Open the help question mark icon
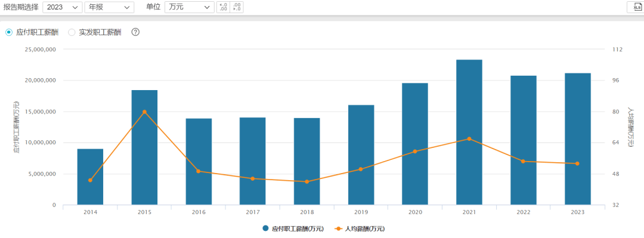This screenshot has width=644, height=238. pos(135,32)
